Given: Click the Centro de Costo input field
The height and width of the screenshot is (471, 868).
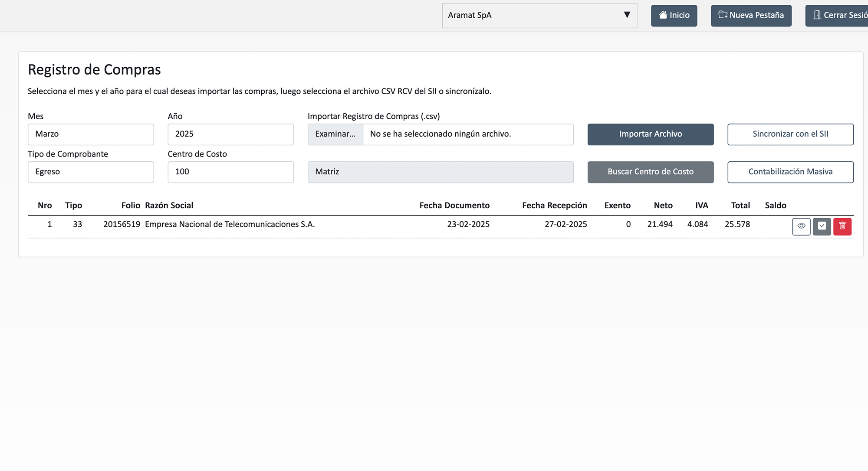Looking at the screenshot, I should [x=230, y=172].
